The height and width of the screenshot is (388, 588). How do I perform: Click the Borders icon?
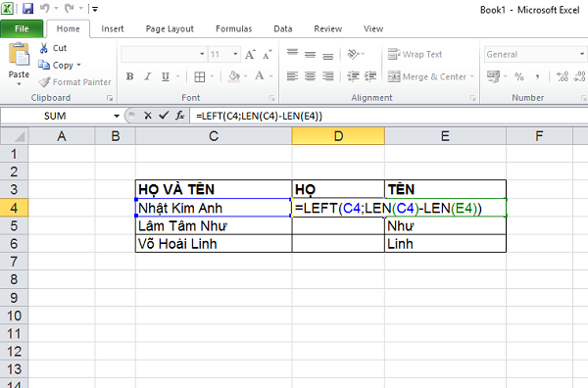pyautogui.click(x=200, y=76)
